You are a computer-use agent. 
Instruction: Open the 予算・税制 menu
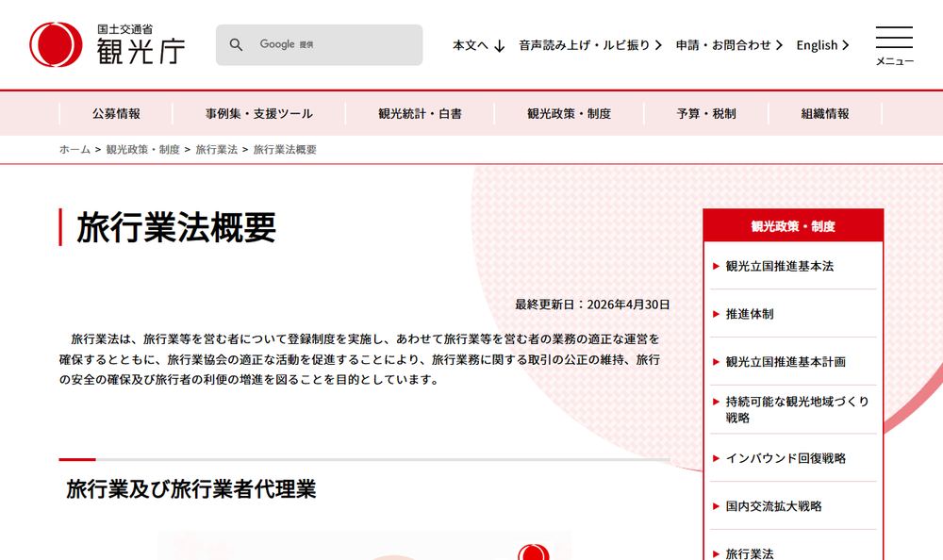point(706,114)
